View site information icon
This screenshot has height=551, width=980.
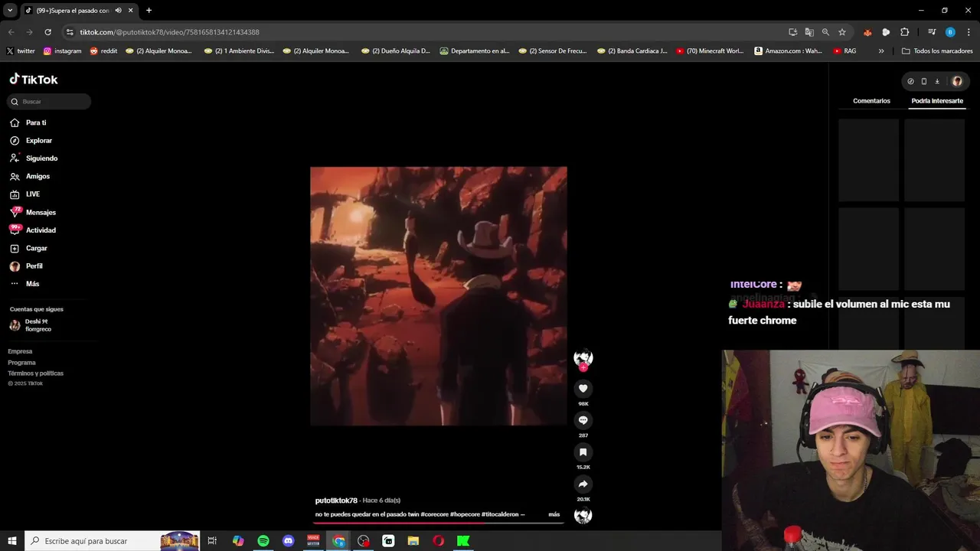point(70,32)
